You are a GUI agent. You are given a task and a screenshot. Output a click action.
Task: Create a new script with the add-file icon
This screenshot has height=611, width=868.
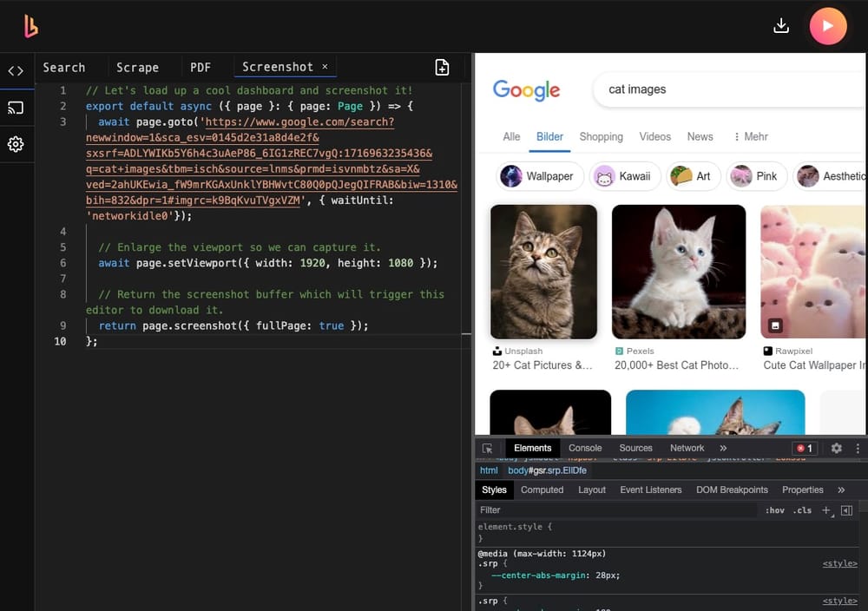[442, 67]
